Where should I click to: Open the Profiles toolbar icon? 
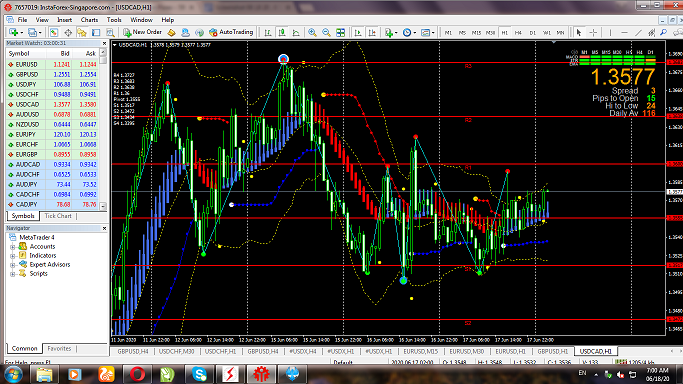pyautogui.click(x=32, y=32)
